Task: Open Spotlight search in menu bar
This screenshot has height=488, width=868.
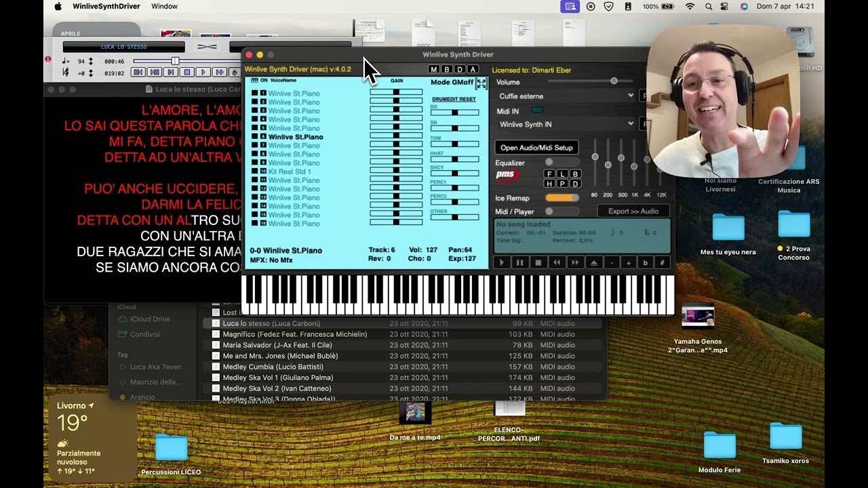Action: 709,6
